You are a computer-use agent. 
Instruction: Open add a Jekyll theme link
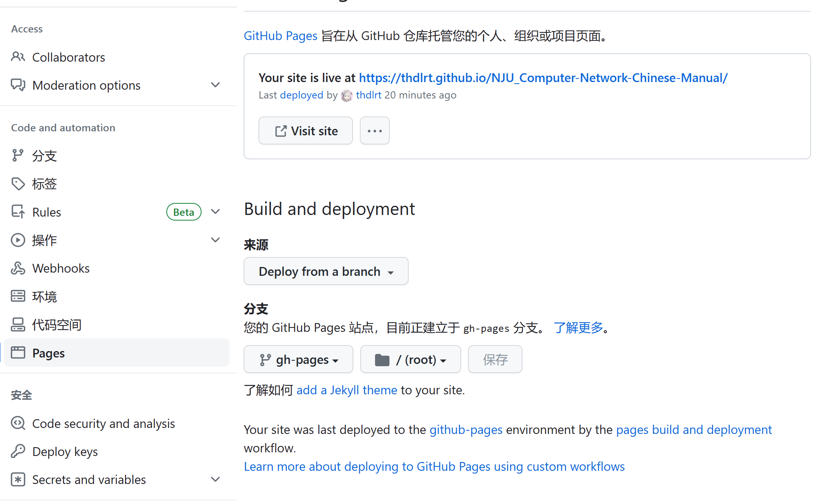click(347, 390)
